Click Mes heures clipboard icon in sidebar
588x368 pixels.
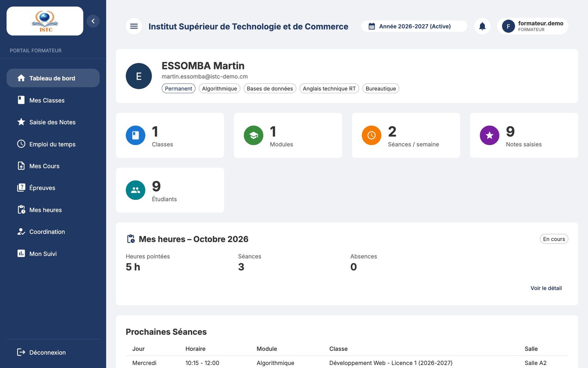pyautogui.click(x=21, y=210)
